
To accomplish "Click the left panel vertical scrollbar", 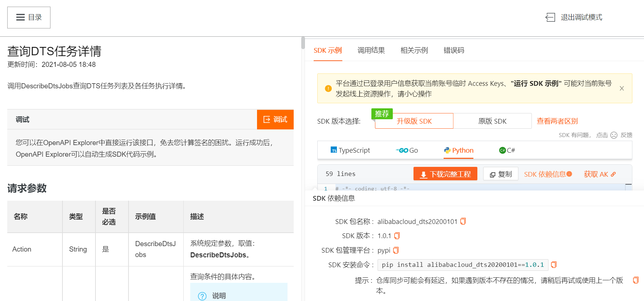I will [x=303, y=43].
